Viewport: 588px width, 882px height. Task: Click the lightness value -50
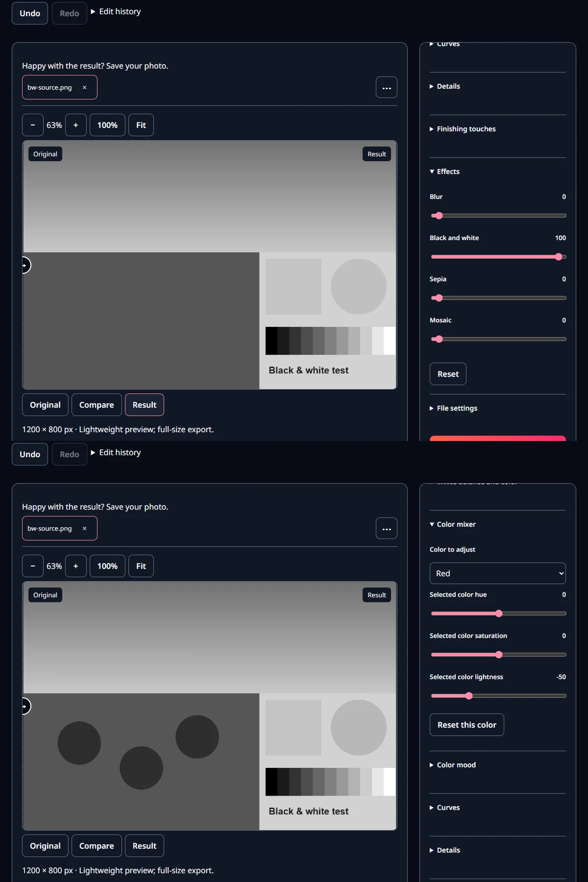click(561, 677)
